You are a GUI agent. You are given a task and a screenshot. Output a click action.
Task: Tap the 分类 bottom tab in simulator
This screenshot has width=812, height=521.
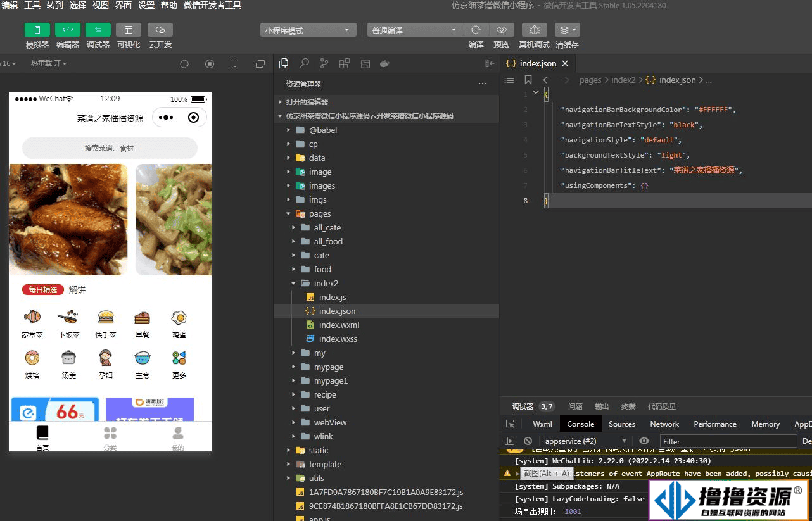(x=110, y=437)
